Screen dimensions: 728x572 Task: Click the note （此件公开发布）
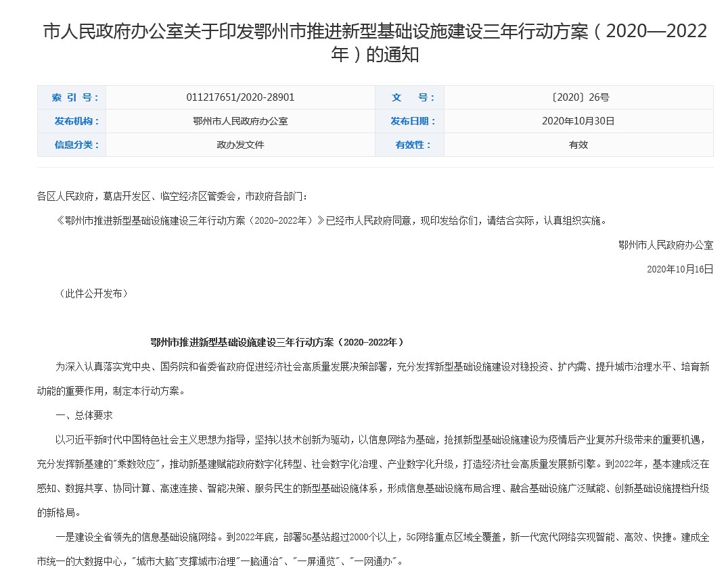pos(93,293)
